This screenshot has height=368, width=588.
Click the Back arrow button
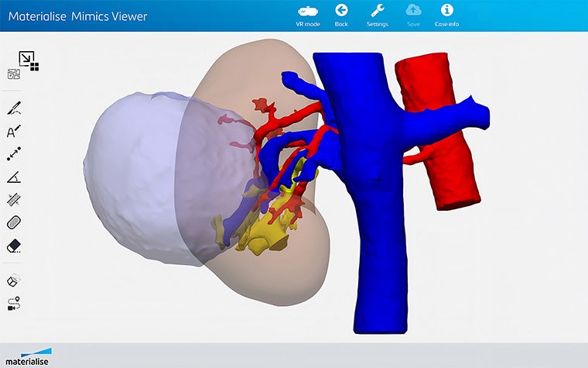[341, 11]
